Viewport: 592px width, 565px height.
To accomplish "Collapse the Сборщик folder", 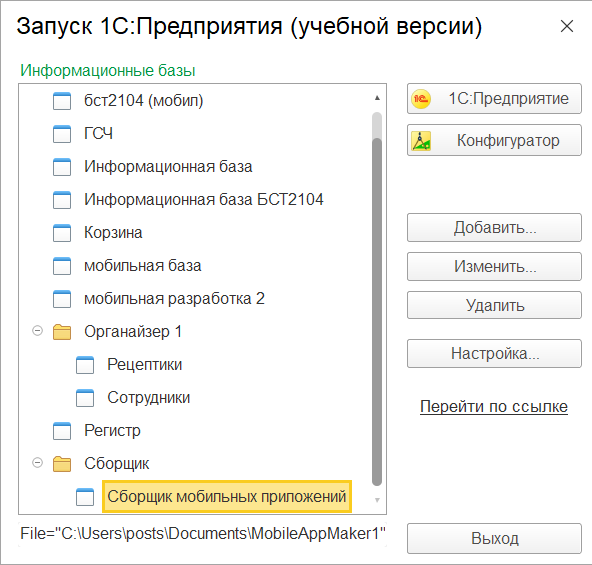I will [37, 463].
